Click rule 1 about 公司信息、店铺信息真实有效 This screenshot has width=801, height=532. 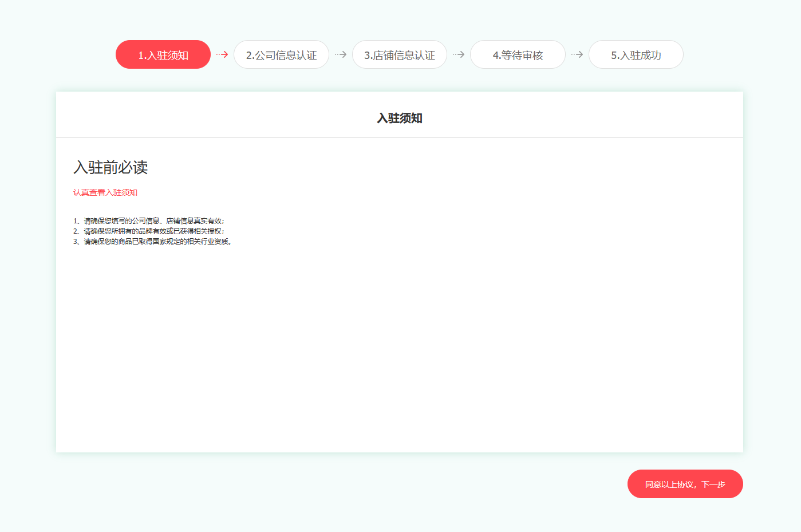pos(149,221)
